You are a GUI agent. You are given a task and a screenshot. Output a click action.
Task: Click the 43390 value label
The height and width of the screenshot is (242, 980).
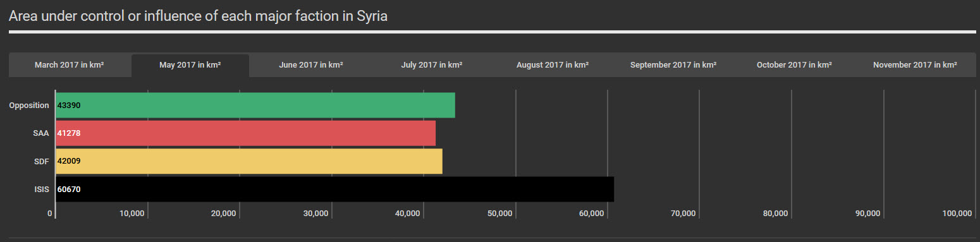(x=69, y=106)
